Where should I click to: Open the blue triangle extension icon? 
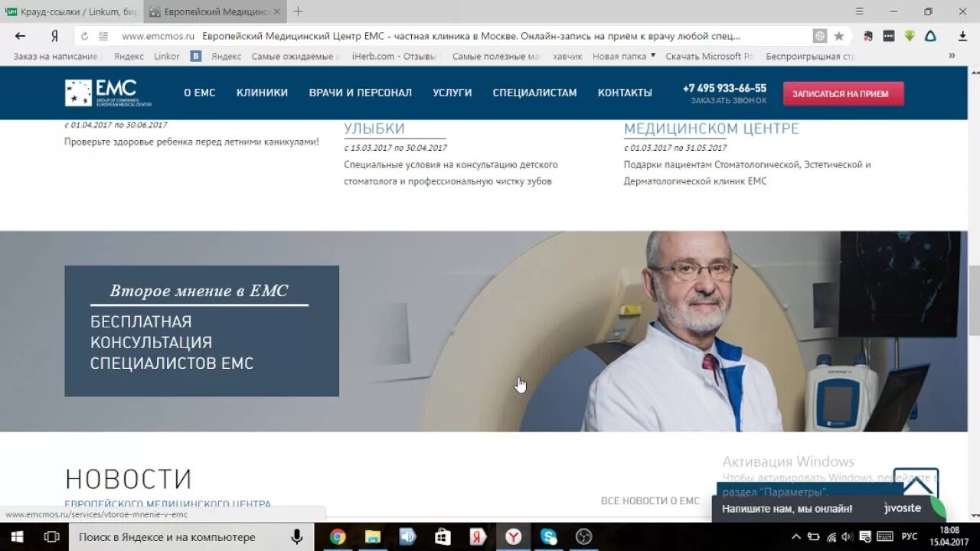click(x=930, y=36)
